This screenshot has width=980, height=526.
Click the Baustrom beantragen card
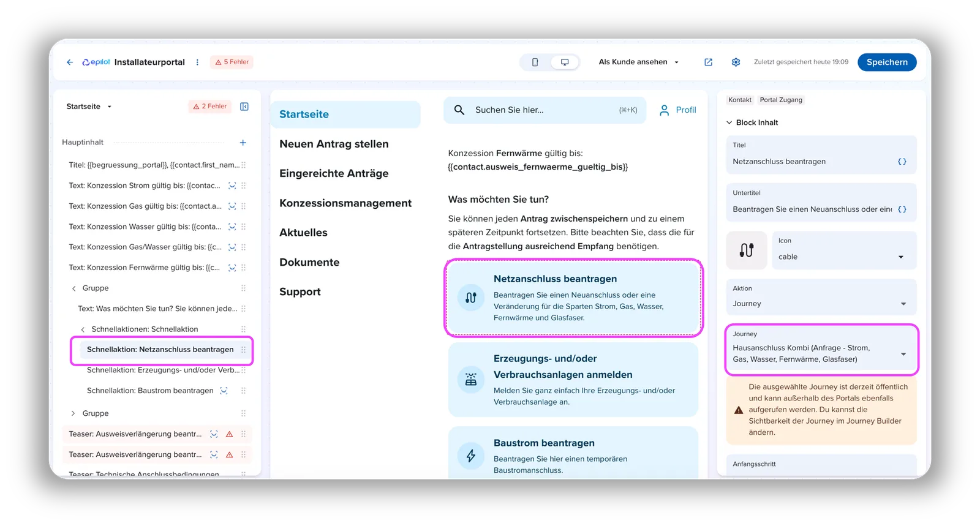pyautogui.click(x=573, y=453)
